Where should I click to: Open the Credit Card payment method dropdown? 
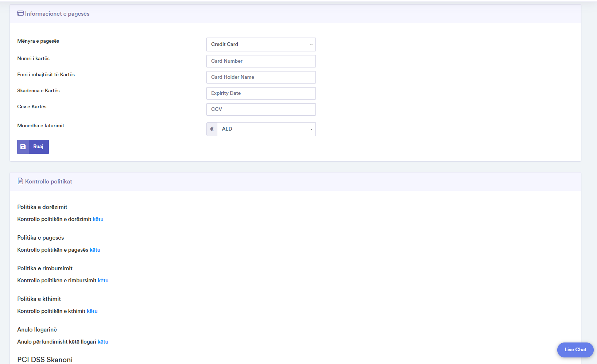pos(261,44)
